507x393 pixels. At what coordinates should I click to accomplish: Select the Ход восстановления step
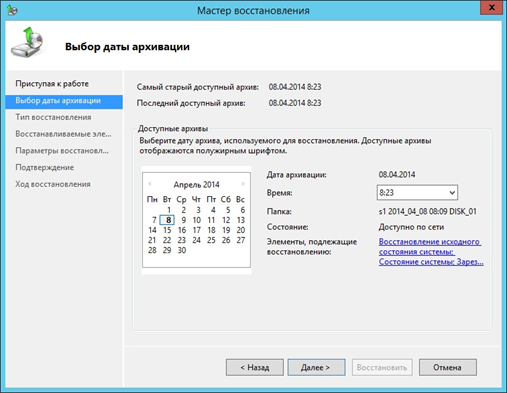click(53, 184)
